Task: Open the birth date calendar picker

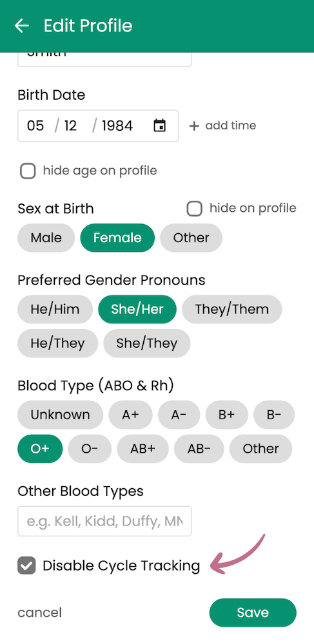Action: pos(159,126)
